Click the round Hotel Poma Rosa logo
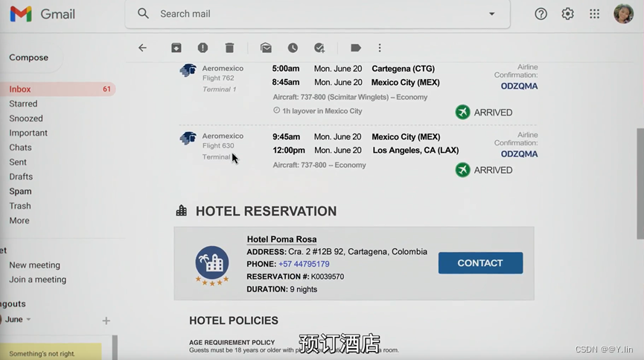Screen dimensions: 644x360 tap(212, 263)
